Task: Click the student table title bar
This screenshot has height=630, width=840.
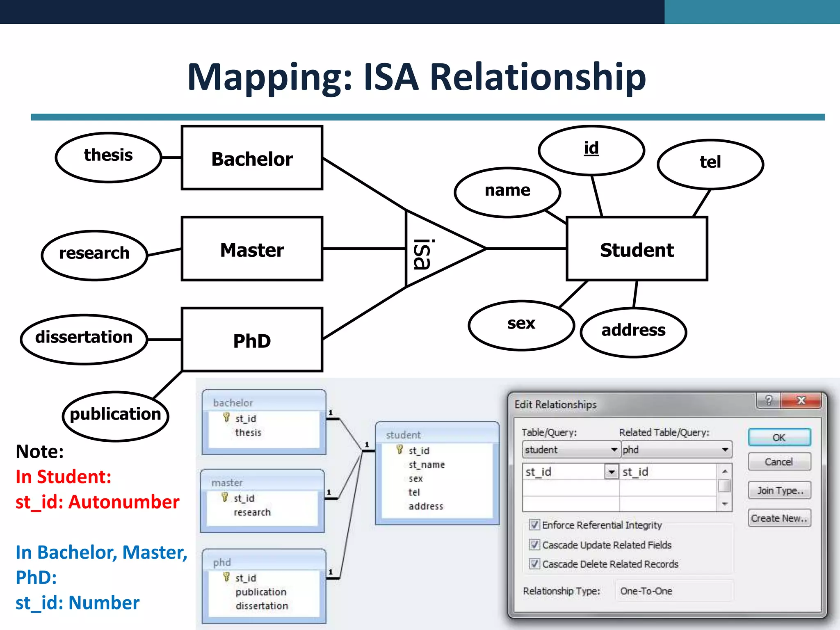Action: click(437, 434)
